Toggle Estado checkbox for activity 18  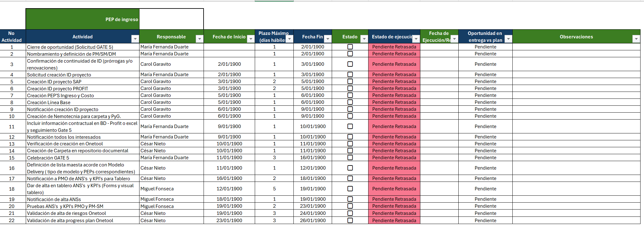pos(350,189)
